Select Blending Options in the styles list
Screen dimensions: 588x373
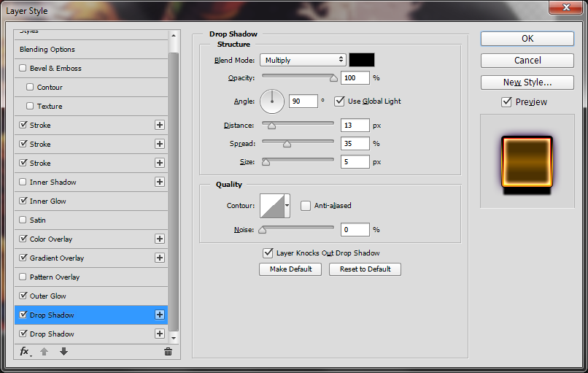click(x=91, y=50)
